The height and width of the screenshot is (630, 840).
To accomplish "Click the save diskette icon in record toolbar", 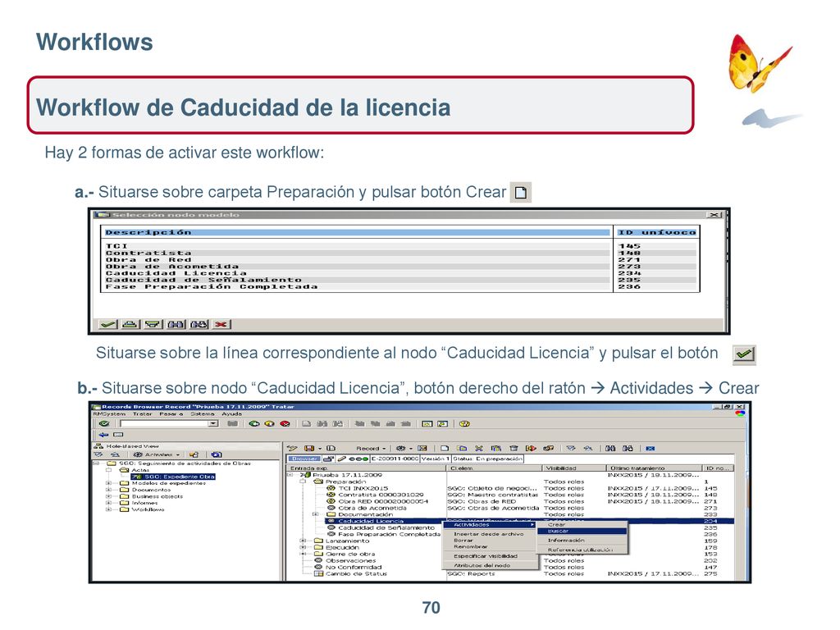I will [309, 449].
